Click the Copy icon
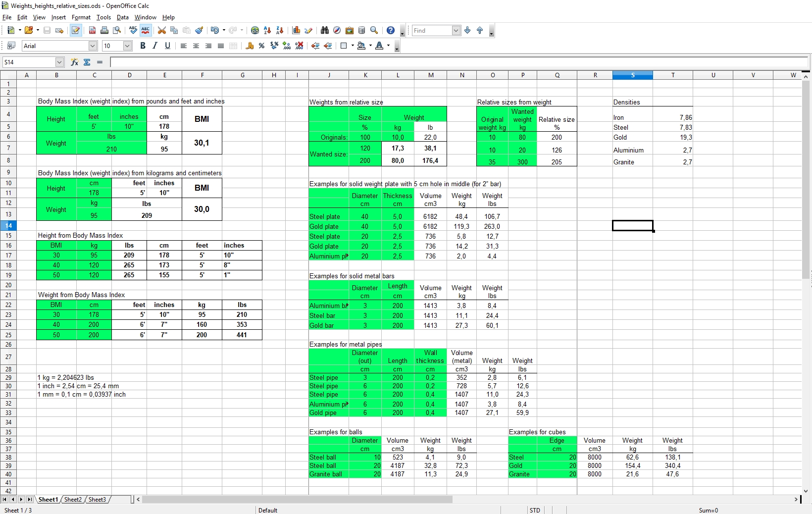 tap(174, 30)
